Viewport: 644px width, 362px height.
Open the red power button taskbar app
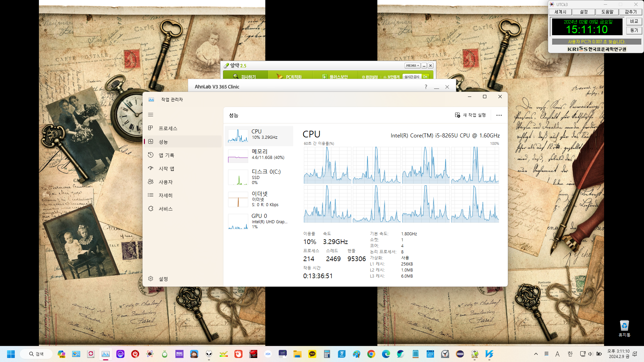point(135,354)
